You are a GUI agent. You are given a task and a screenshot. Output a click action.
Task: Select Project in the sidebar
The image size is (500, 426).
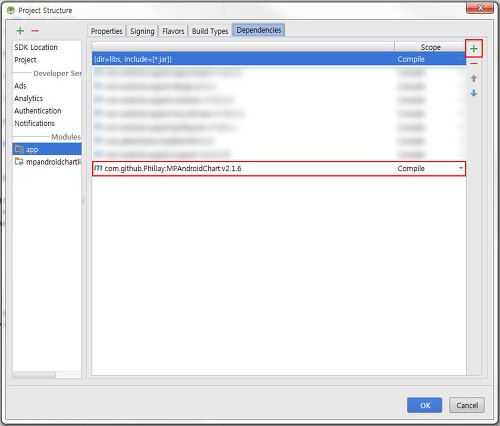point(25,60)
